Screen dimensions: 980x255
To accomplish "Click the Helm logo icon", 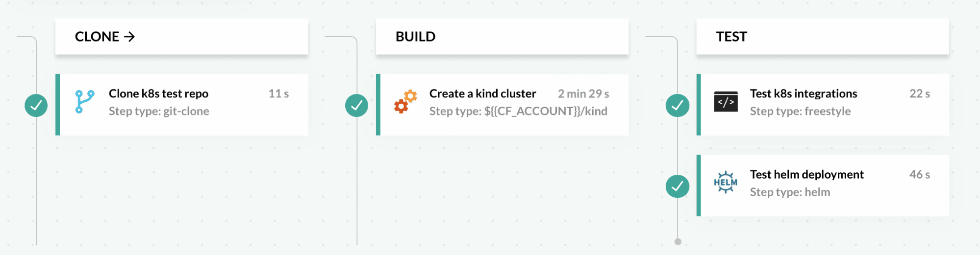I will pos(726,183).
